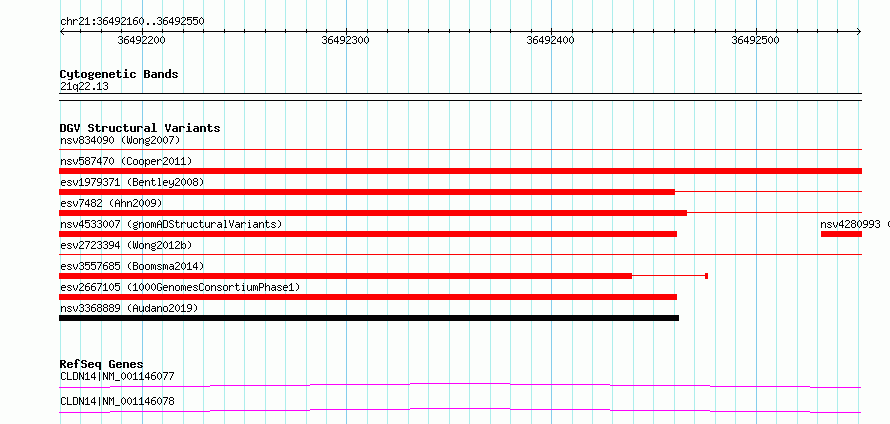Click the end cap of esv3557685's thin extension
This screenshot has height=424, width=890.
[x=706, y=276]
